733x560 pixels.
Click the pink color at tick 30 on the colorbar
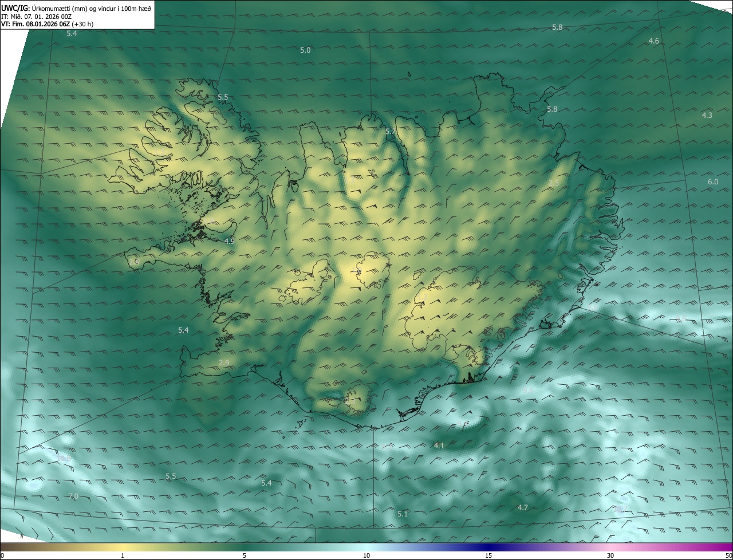pos(610,547)
